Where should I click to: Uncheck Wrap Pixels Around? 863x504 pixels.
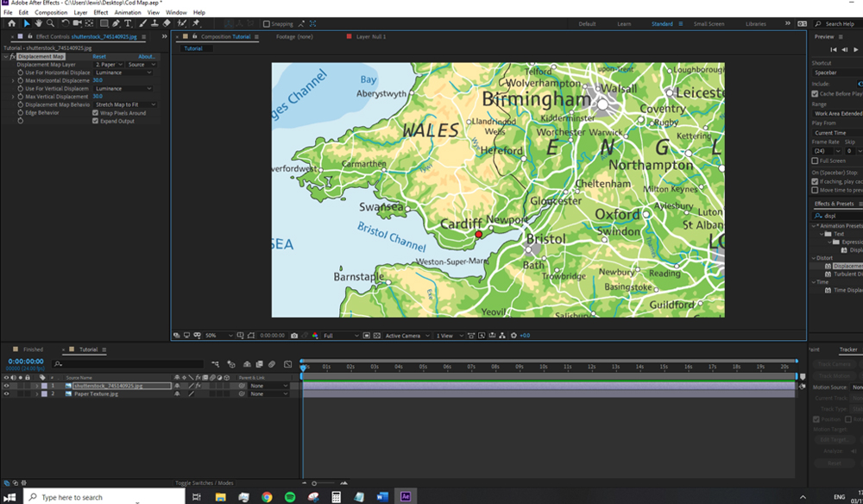click(95, 113)
